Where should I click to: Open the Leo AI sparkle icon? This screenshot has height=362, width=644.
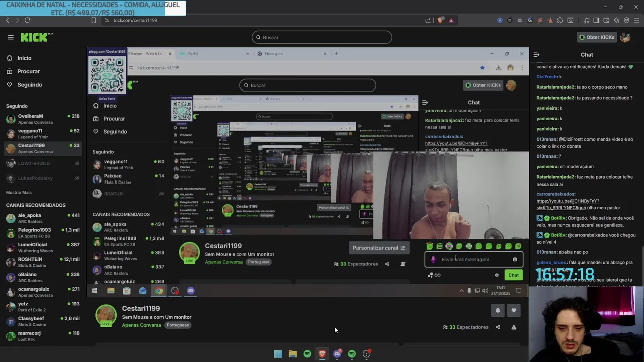616,20
